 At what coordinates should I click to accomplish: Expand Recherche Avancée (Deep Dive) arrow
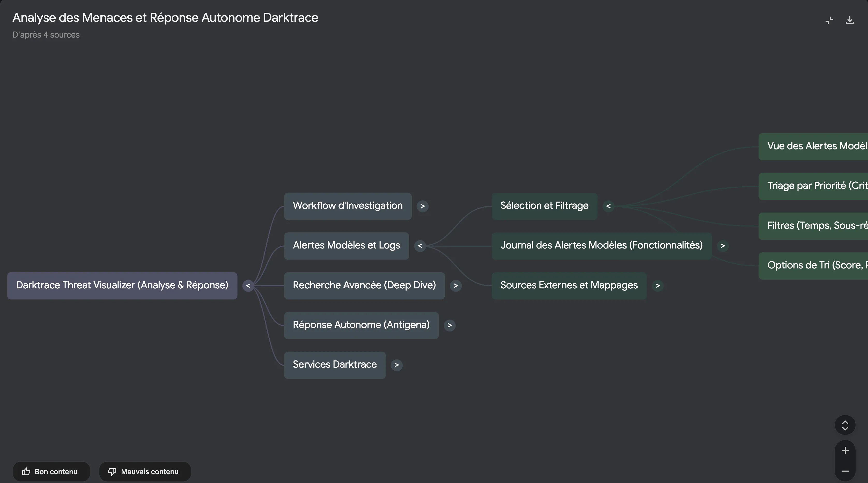tap(455, 286)
